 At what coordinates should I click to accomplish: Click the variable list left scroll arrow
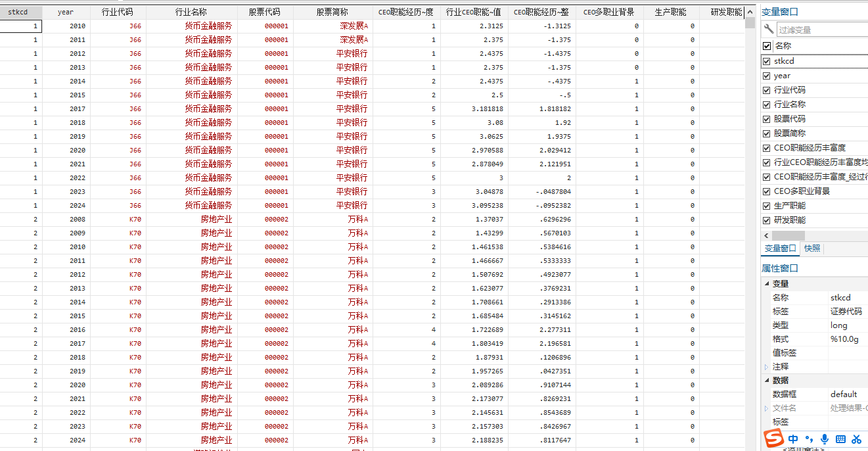[x=766, y=235]
